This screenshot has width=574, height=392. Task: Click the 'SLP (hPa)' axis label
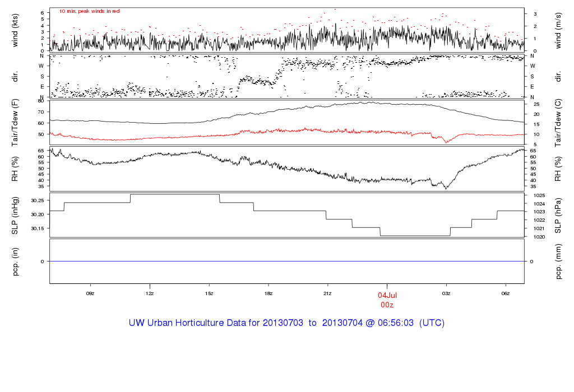tap(558, 216)
